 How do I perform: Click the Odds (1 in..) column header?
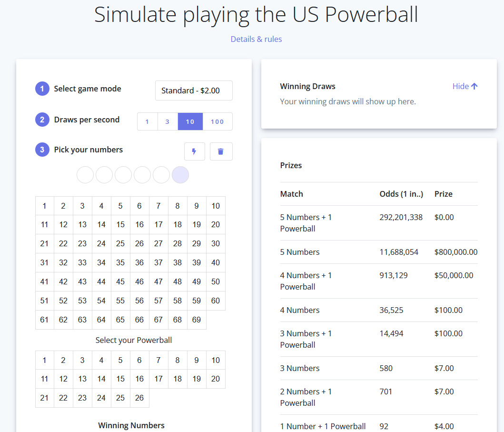401,194
